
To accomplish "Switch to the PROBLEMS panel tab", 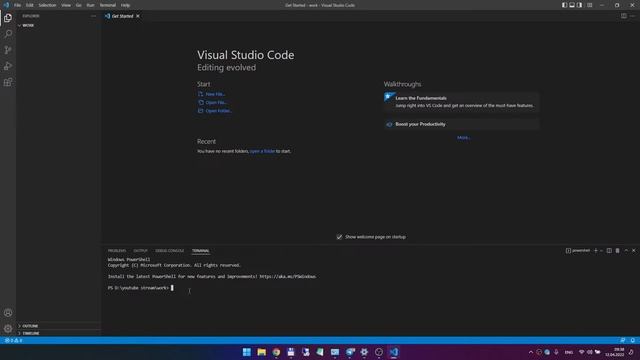I will tap(117, 251).
